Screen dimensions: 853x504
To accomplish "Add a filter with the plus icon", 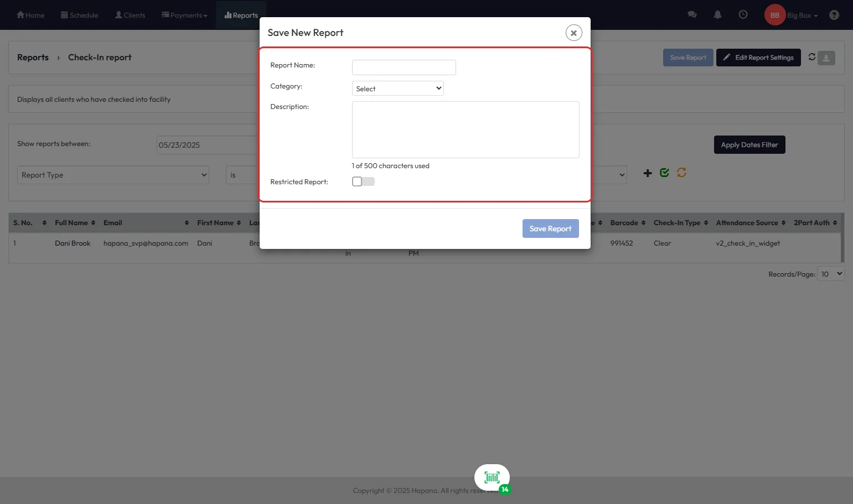I will [647, 173].
